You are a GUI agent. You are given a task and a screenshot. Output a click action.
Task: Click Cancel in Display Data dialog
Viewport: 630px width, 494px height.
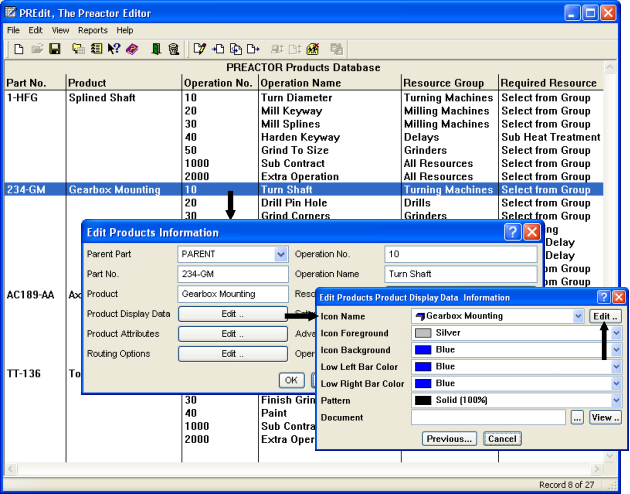point(502,439)
